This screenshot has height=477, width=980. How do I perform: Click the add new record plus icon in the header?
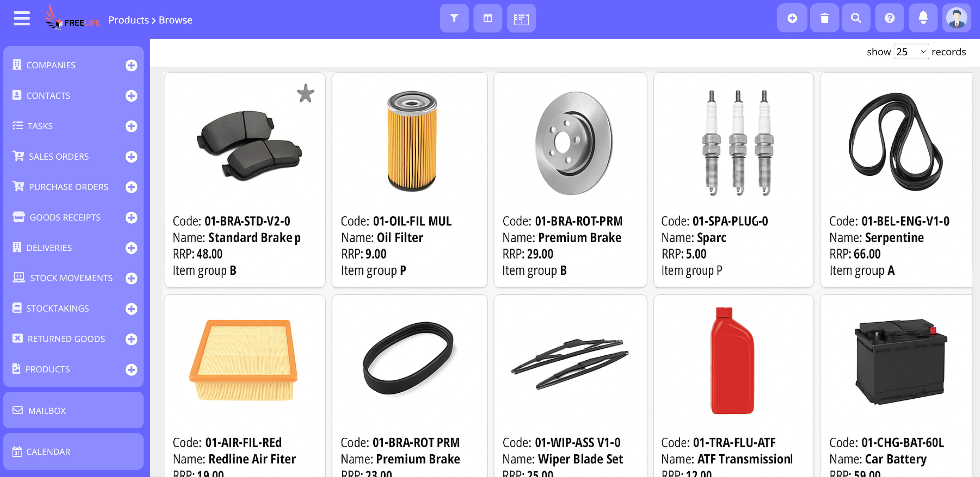click(x=792, y=18)
